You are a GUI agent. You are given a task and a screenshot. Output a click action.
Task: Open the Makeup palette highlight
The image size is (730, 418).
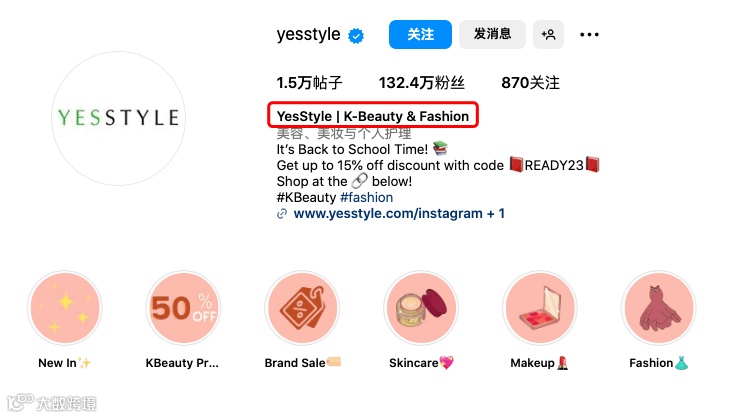tap(540, 308)
